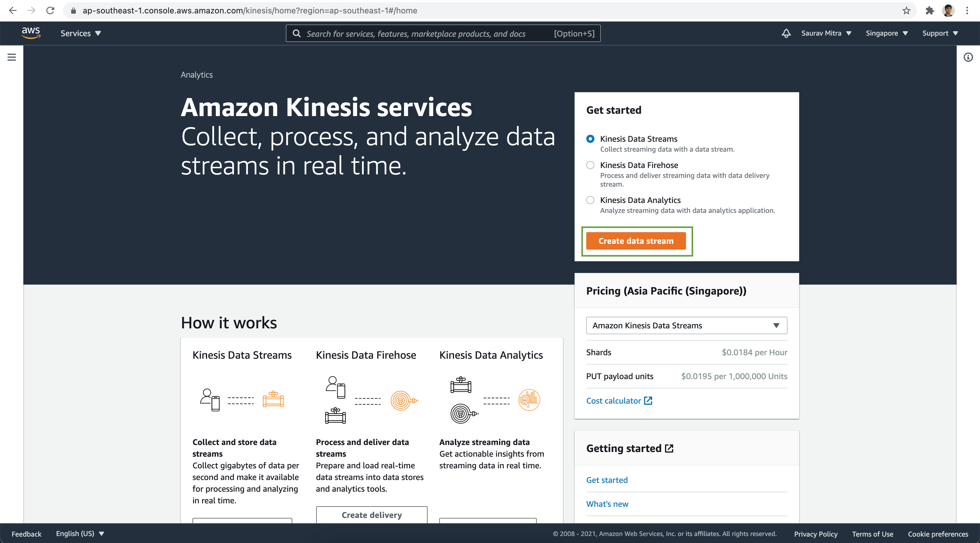Click the Kinesis Data Streams diagram
Image resolution: width=980 pixels, height=543 pixels.
coord(242,400)
